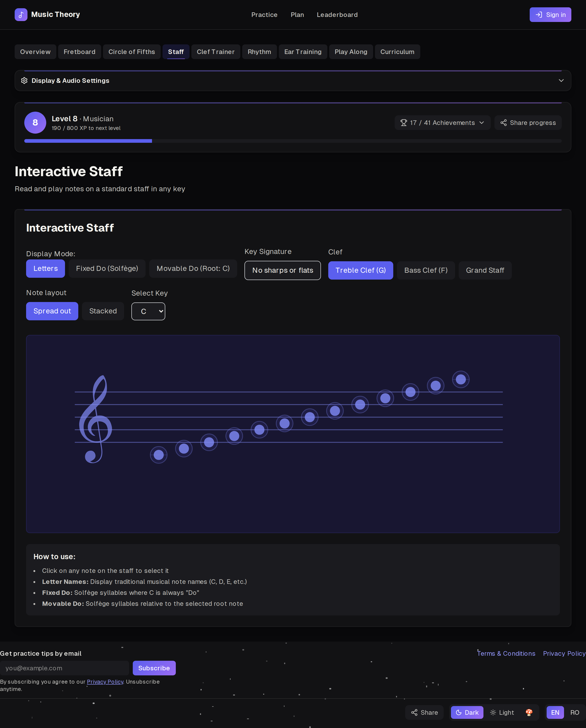Click the treble clef symbol on the staff
Screen dimensions: 586x728
click(96, 419)
